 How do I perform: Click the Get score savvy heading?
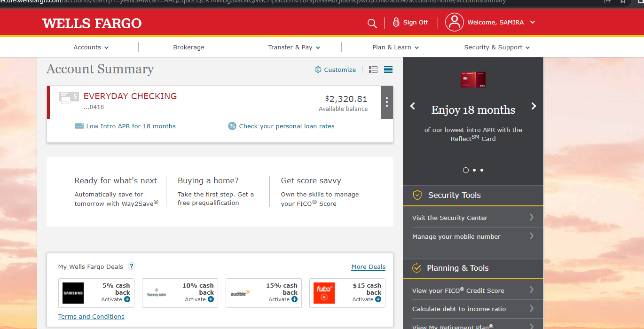click(x=311, y=180)
